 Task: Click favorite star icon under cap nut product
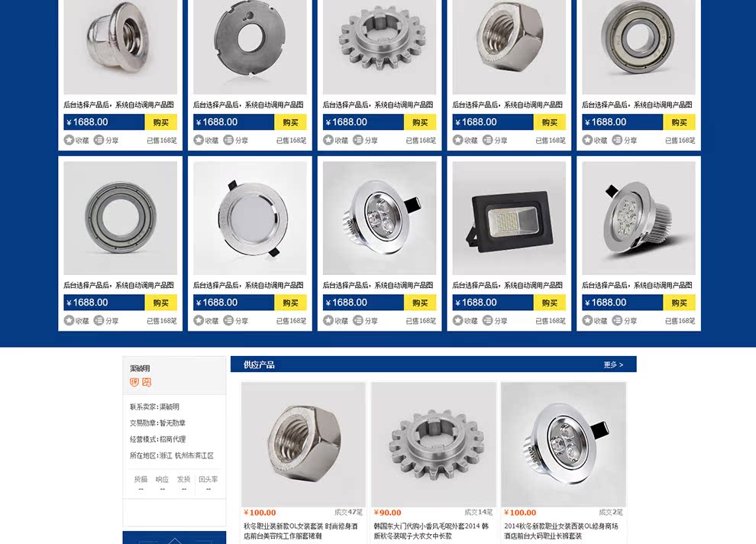(x=69, y=140)
